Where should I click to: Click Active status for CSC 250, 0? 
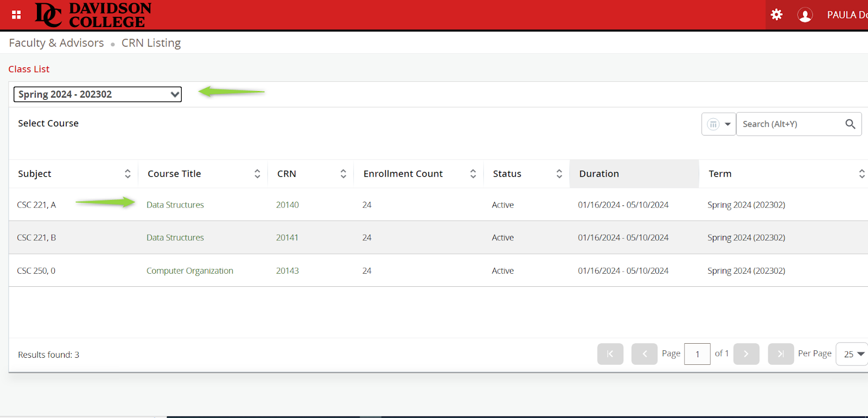pos(503,271)
